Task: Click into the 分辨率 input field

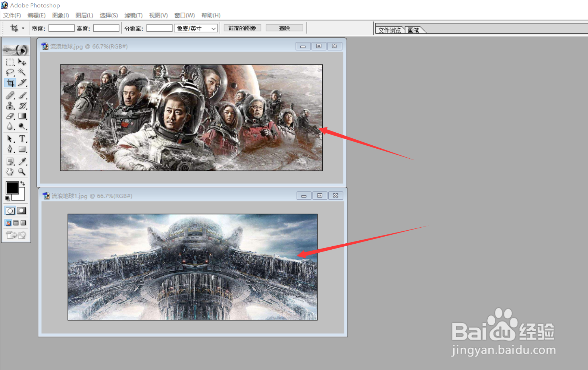Action: tap(159, 28)
